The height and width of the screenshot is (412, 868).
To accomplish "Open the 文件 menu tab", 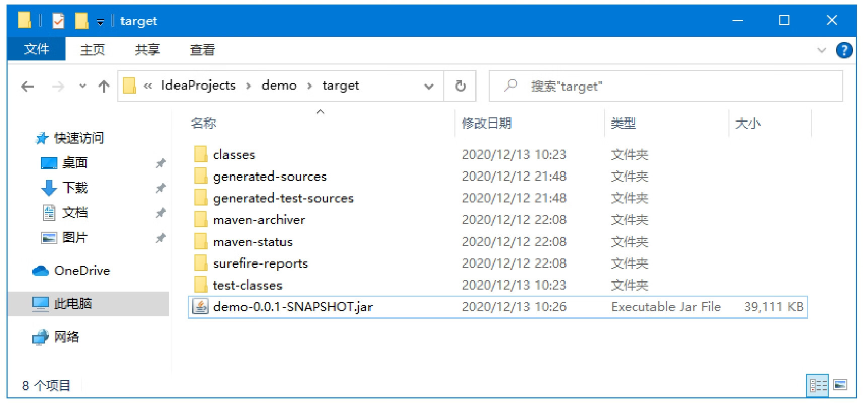I will coord(36,49).
